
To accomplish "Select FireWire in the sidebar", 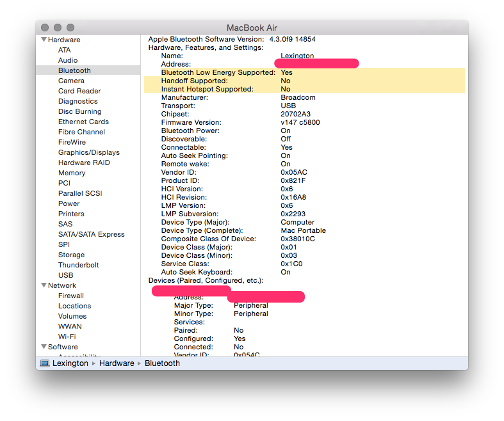I will pos(72,142).
